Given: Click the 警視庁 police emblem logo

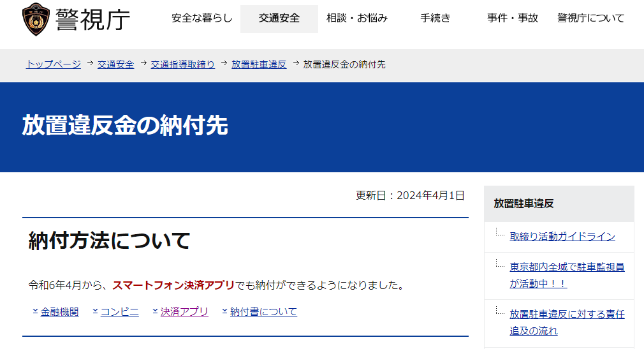Looking at the screenshot, I should coord(35,19).
